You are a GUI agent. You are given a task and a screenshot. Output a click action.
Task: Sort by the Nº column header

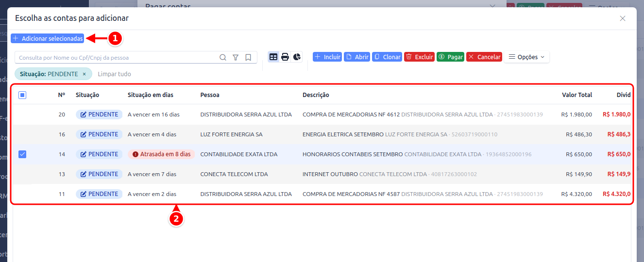pos(62,95)
